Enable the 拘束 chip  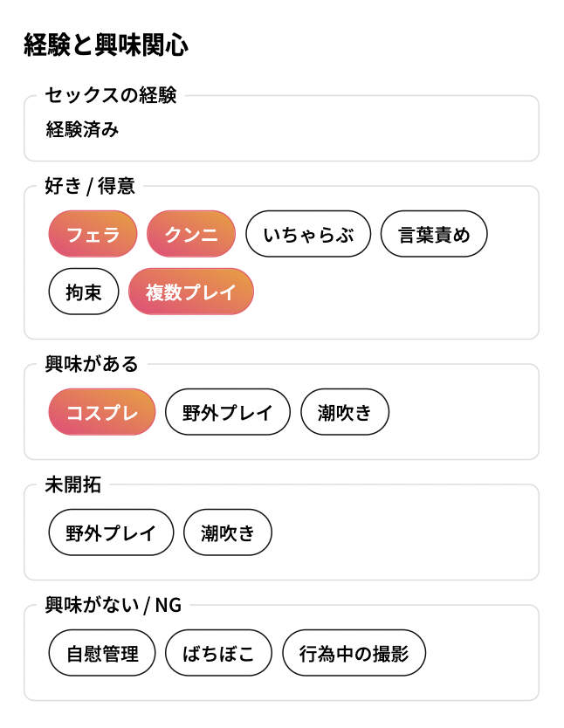point(84,292)
